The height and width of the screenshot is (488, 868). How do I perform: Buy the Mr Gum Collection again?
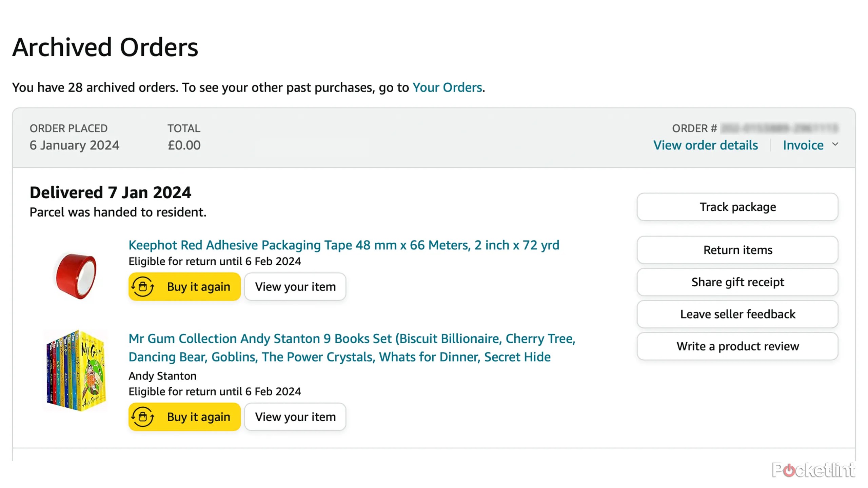(198, 417)
